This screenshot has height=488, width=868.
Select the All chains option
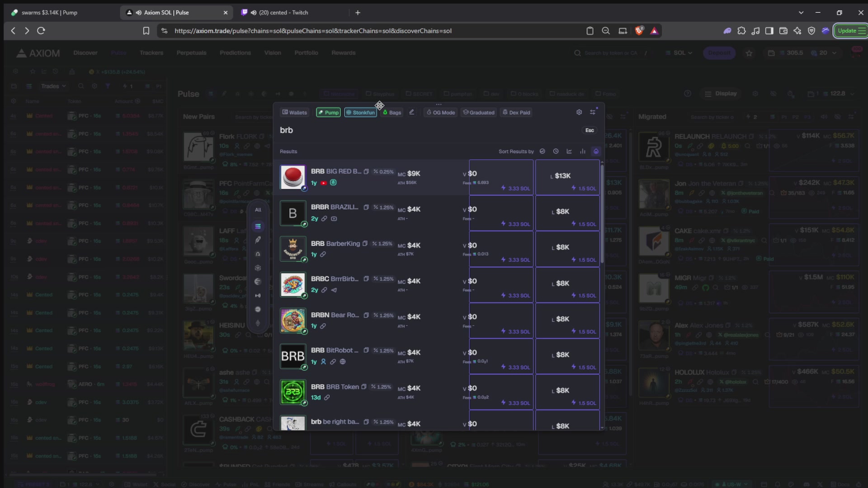pos(258,210)
